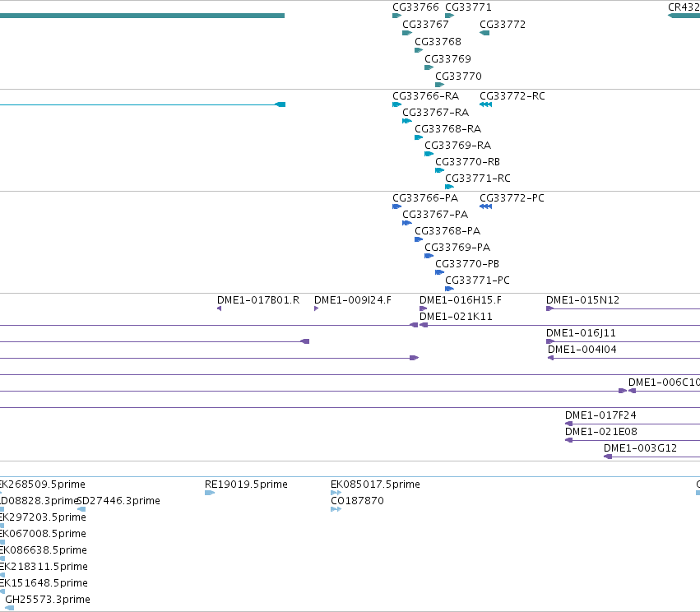Select transcript CG33771-RC

click(478, 178)
